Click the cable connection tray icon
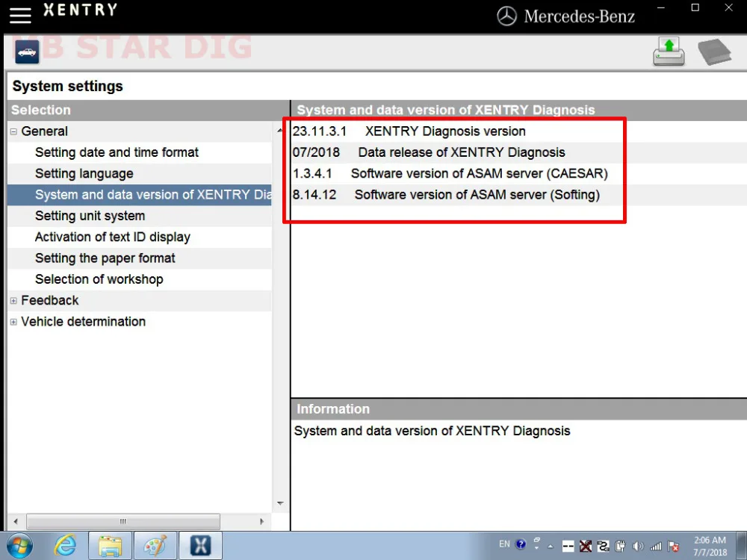This screenshot has height=560, width=747. coord(603,547)
